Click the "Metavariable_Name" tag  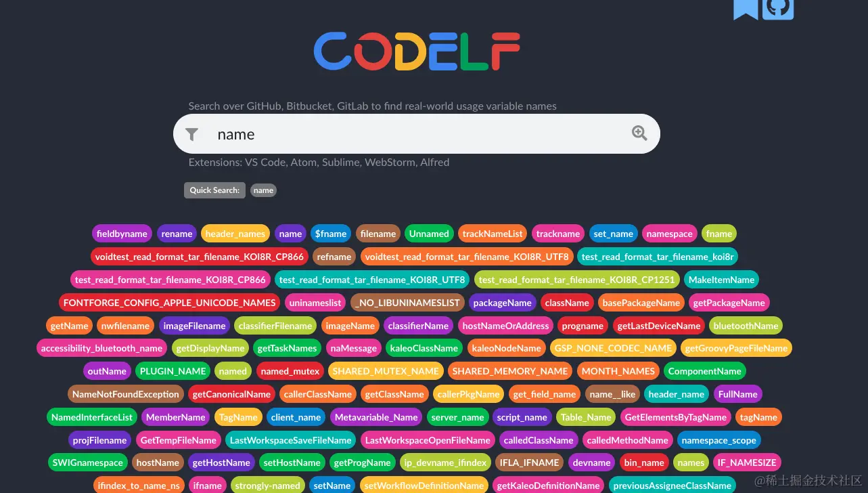coord(376,417)
